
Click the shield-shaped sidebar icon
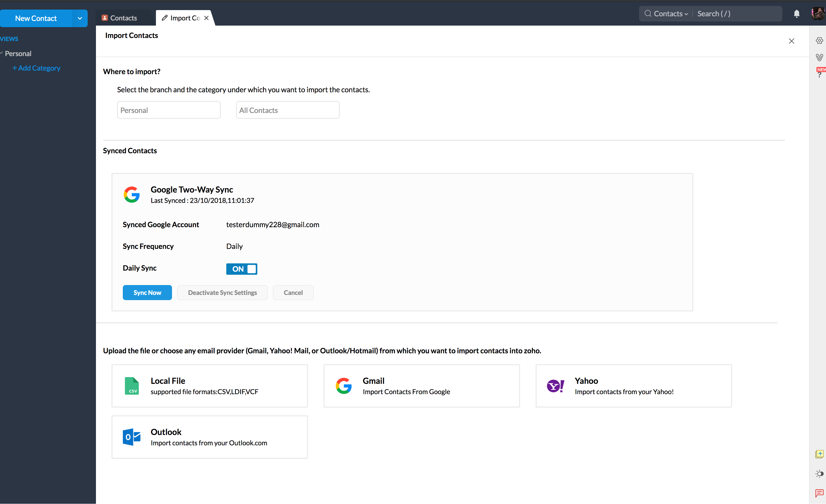tap(819, 57)
